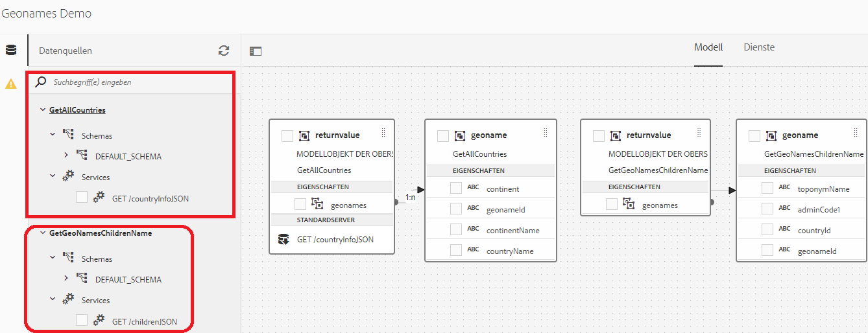Screen dimensions: 868x333
Task: Click GET /countryInfoJSON under STANDARDSERVER
Action: [335, 240]
